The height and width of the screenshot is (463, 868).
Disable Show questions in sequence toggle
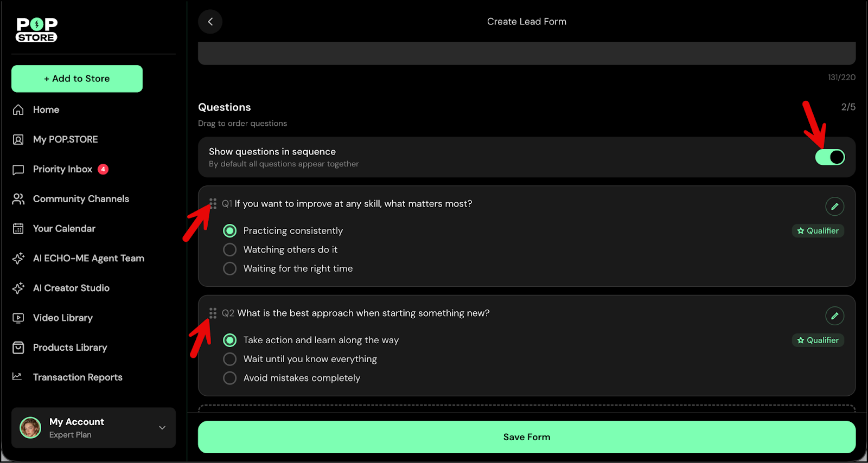click(829, 157)
